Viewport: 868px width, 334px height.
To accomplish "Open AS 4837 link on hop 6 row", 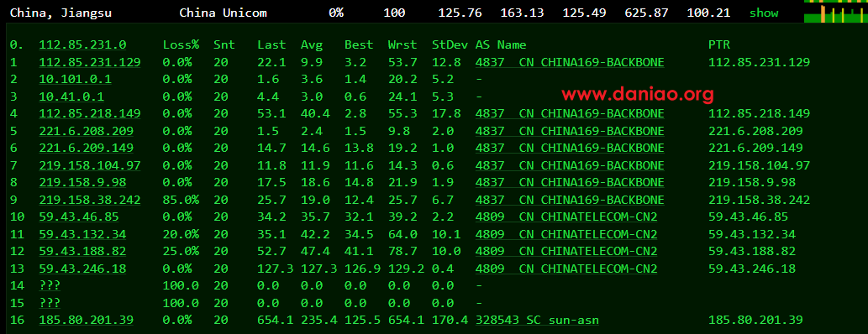I will (570, 149).
